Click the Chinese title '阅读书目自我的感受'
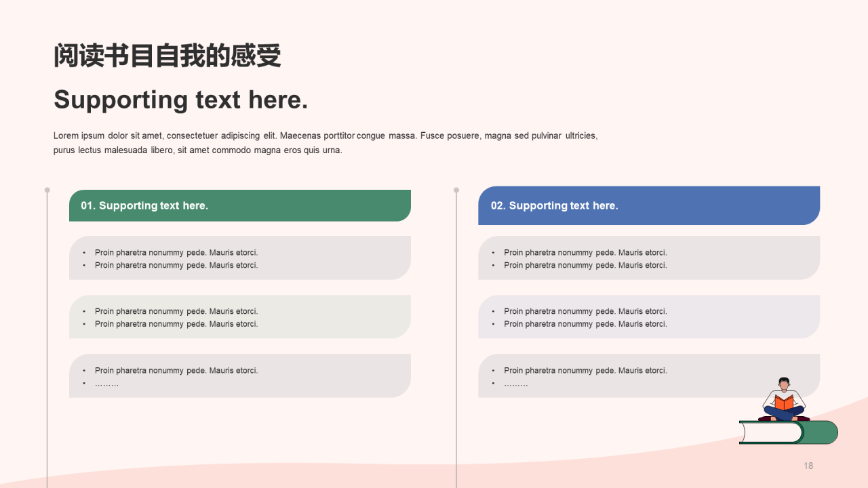The height and width of the screenshot is (488, 868). click(167, 56)
